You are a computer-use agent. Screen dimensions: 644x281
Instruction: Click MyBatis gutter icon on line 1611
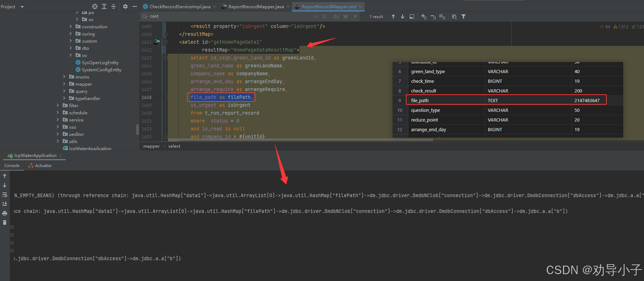coord(157,42)
